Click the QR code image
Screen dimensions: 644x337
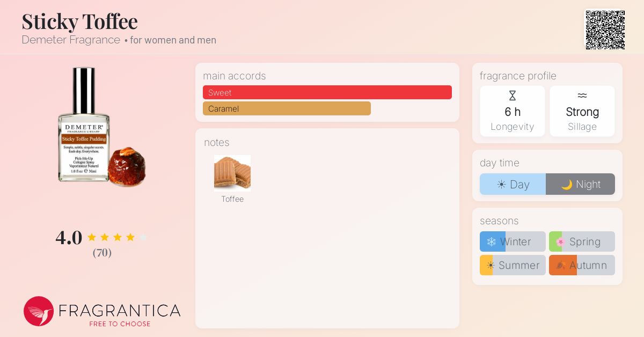click(605, 30)
